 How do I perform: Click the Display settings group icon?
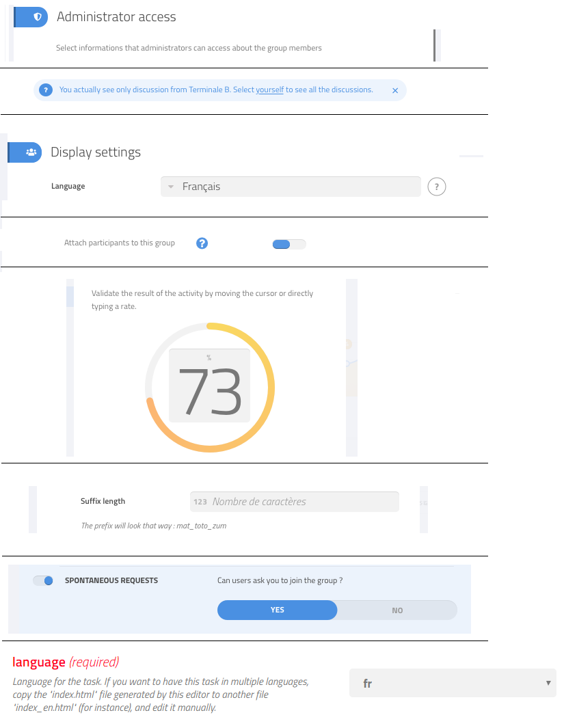(x=31, y=152)
